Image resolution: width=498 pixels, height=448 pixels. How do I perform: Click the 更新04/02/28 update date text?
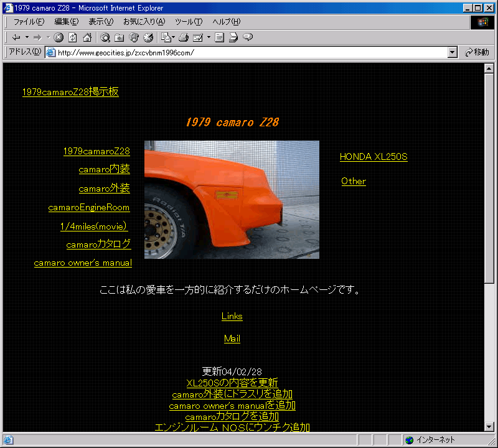[232, 371]
